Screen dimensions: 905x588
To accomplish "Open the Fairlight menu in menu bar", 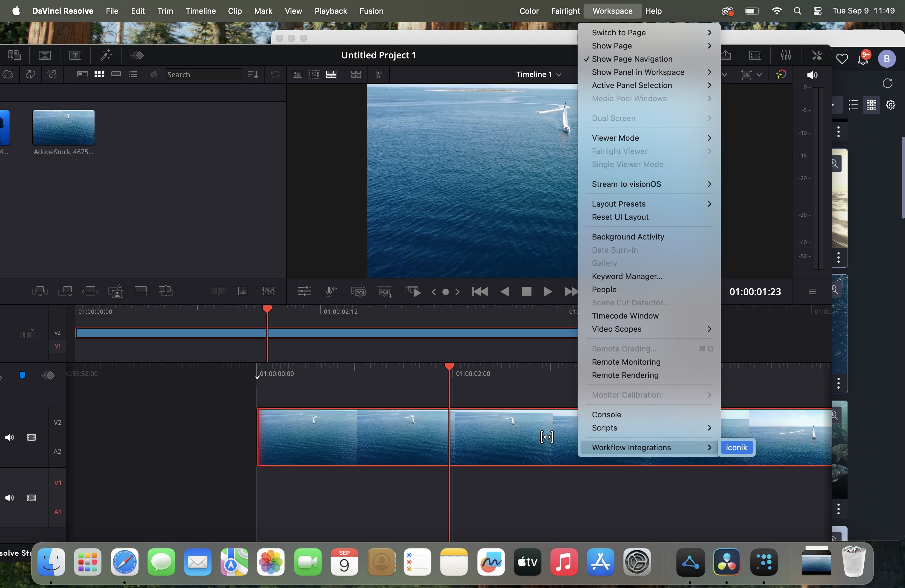I will pyautogui.click(x=565, y=11).
